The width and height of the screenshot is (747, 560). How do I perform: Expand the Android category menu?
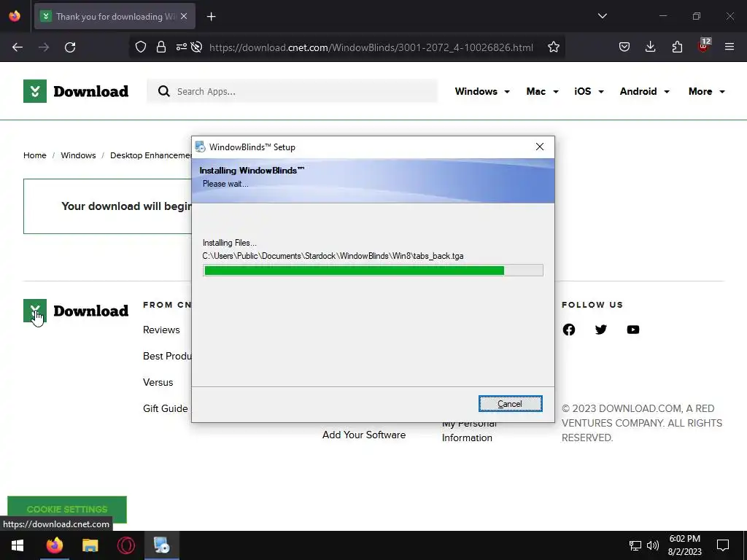(x=645, y=91)
